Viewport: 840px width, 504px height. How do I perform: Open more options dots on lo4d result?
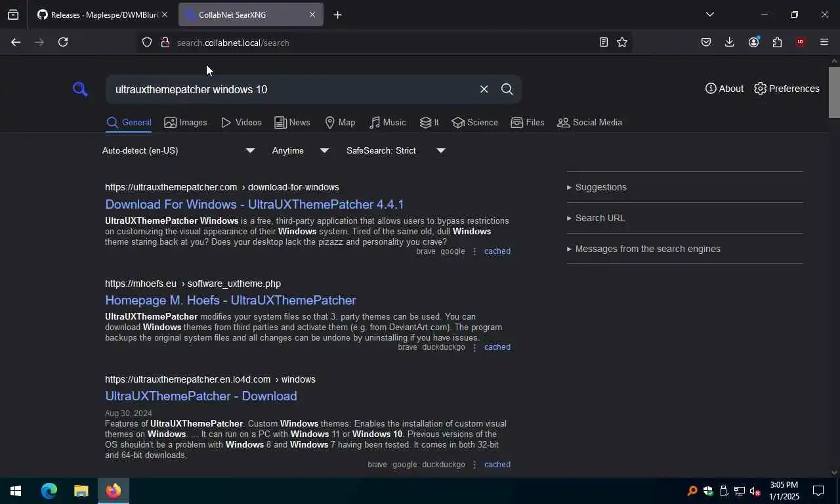pyautogui.click(x=474, y=465)
